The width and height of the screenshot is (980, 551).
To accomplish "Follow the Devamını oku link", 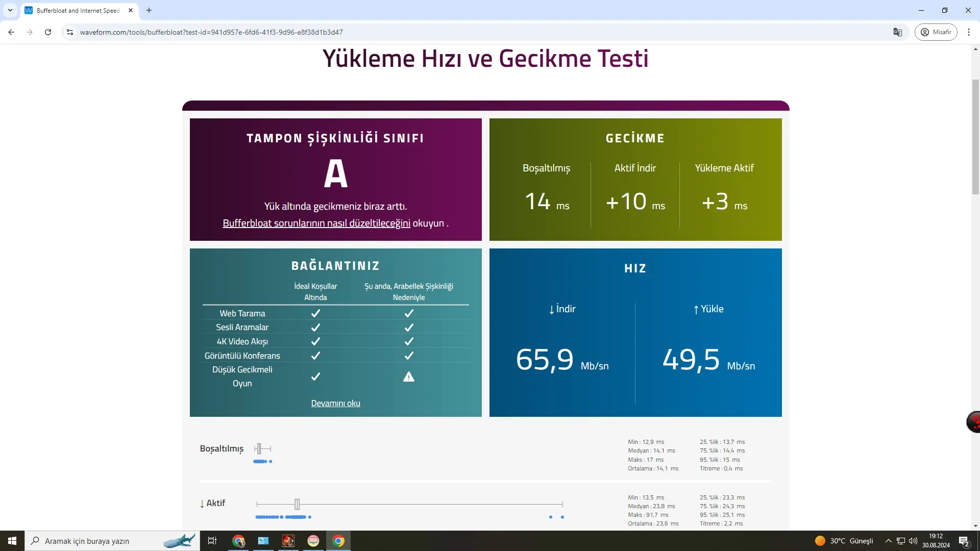I will pyautogui.click(x=336, y=404).
